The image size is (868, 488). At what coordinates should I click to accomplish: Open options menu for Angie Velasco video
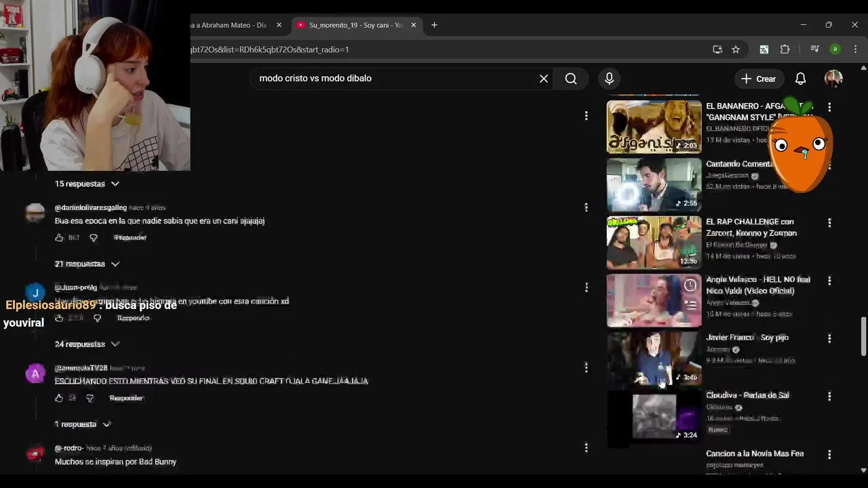click(x=829, y=280)
